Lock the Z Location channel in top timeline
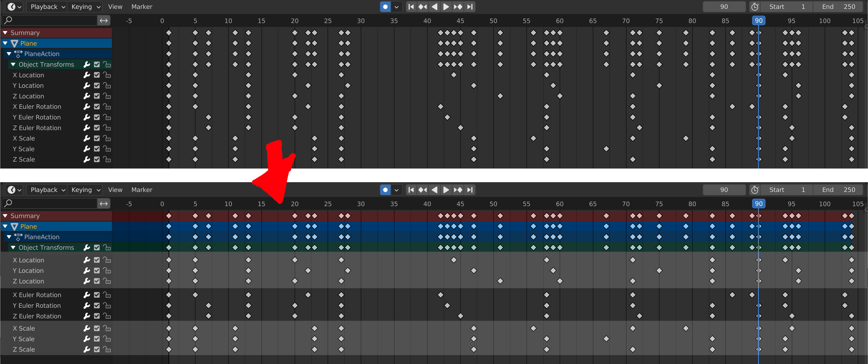This screenshot has height=364, width=868. 107,96
